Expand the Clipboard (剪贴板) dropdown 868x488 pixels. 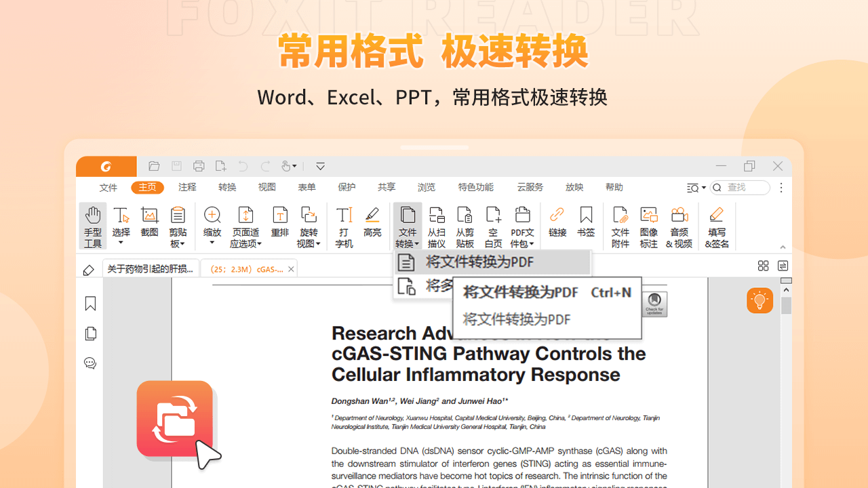[178, 227]
